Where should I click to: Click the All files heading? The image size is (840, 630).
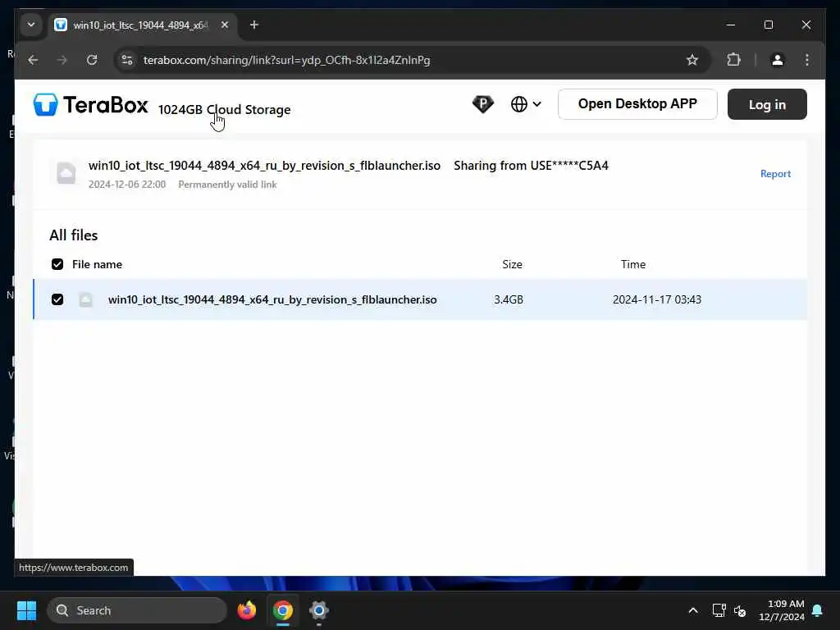tap(73, 235)
